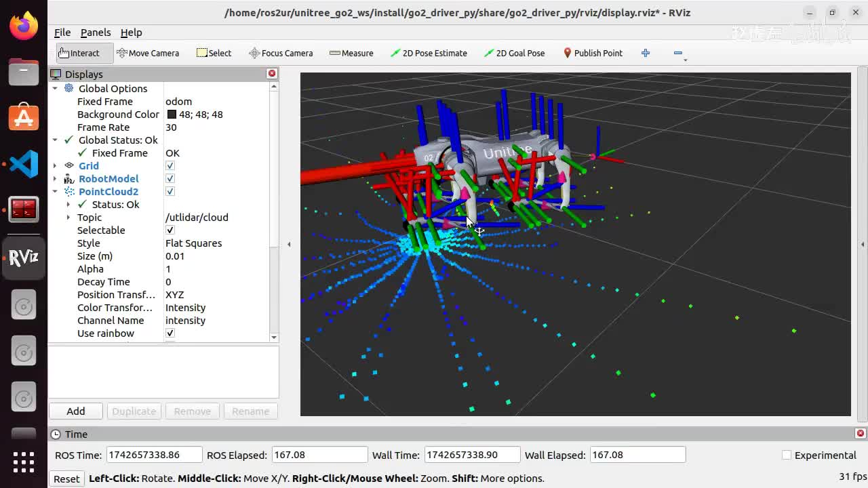868x488 pixels.
Task: Open Visual Studio Code from the dock
Action: (24, 164)
